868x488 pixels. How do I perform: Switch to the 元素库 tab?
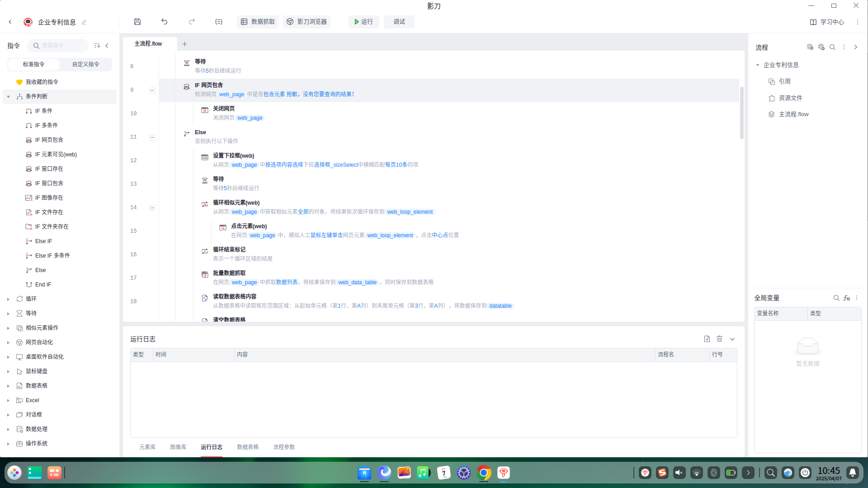tap(147, 447)
